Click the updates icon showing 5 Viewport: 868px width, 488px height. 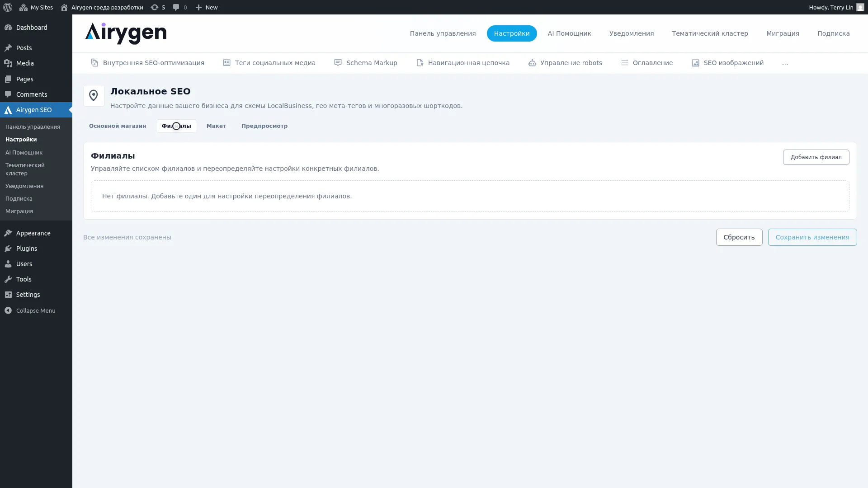click(x=158, y=7)
